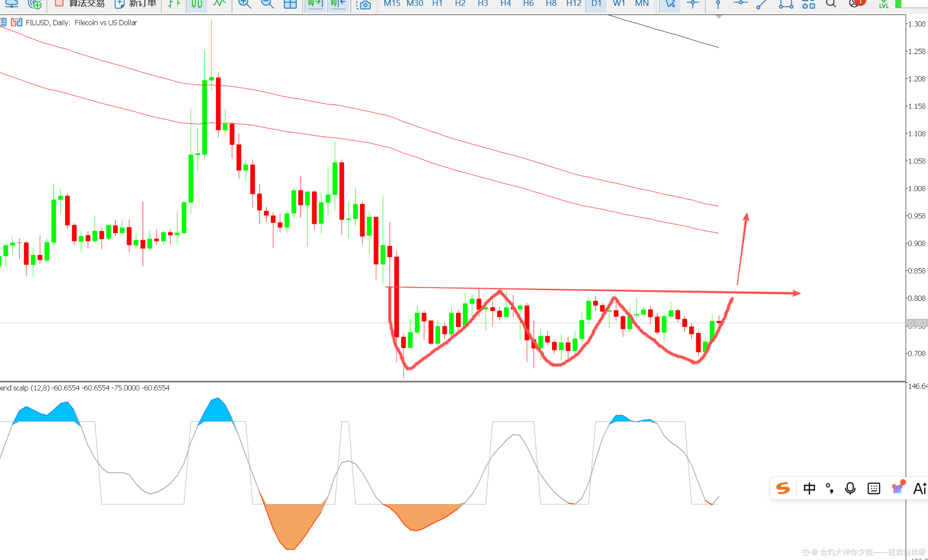Select the M15 timeframe
The width and height of the screenshot is (928, 560).
392,3
